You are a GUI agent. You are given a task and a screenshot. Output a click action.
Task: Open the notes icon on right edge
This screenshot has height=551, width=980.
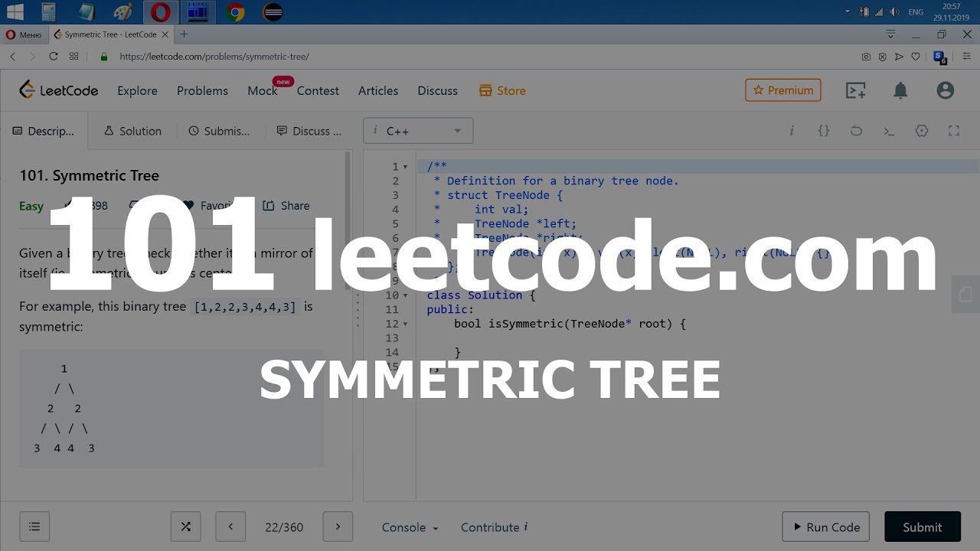point(965,294)
